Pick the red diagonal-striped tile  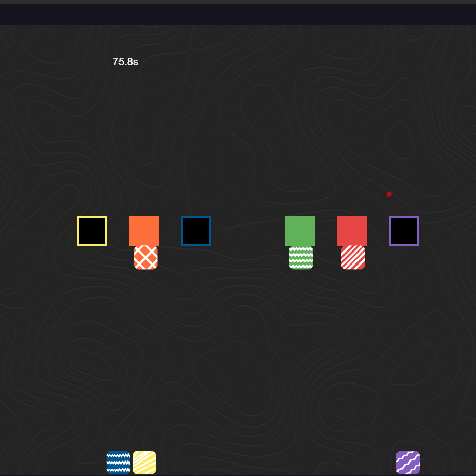click(x=353, y=257)
